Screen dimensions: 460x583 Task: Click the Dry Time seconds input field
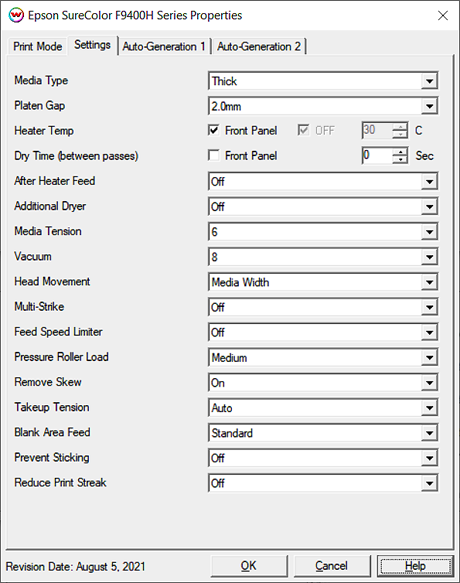coord(377,155)
